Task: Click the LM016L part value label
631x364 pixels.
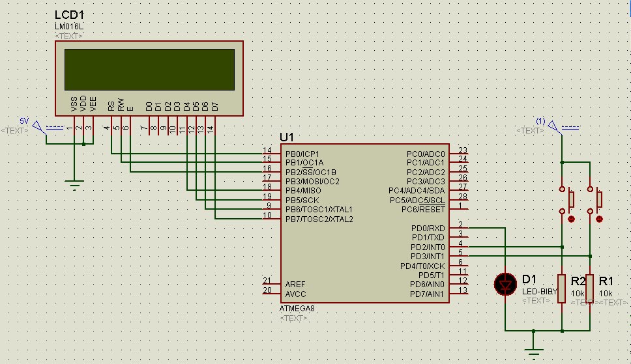Action: coord(69,27)
